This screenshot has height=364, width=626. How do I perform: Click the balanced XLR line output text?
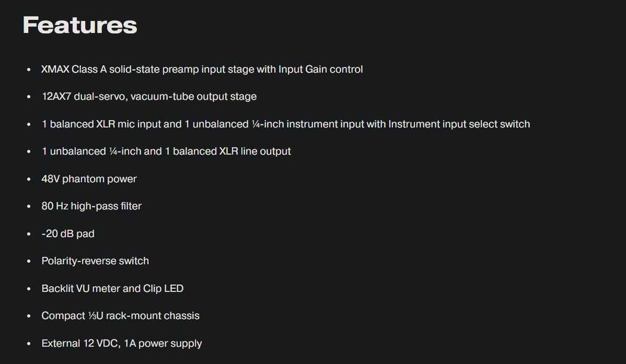click(x=166, y=151)
